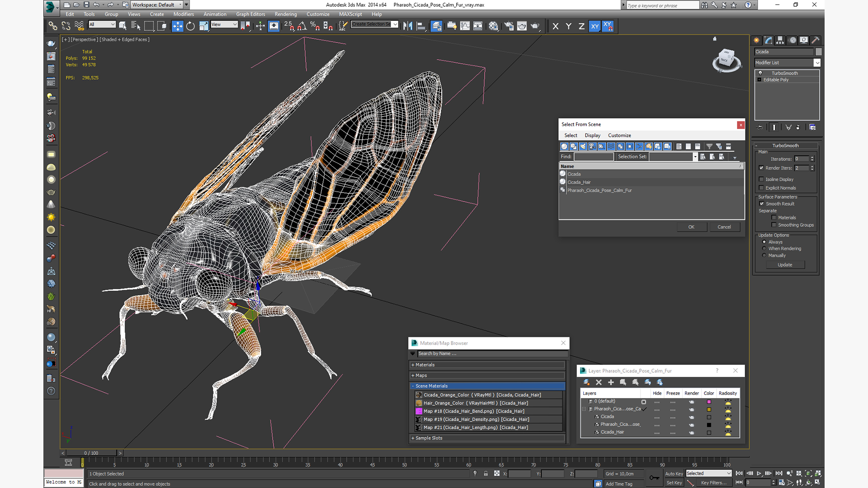Expand the Maps group in Material Browser
Screen dimensions: 868x488
coord(487,375)
